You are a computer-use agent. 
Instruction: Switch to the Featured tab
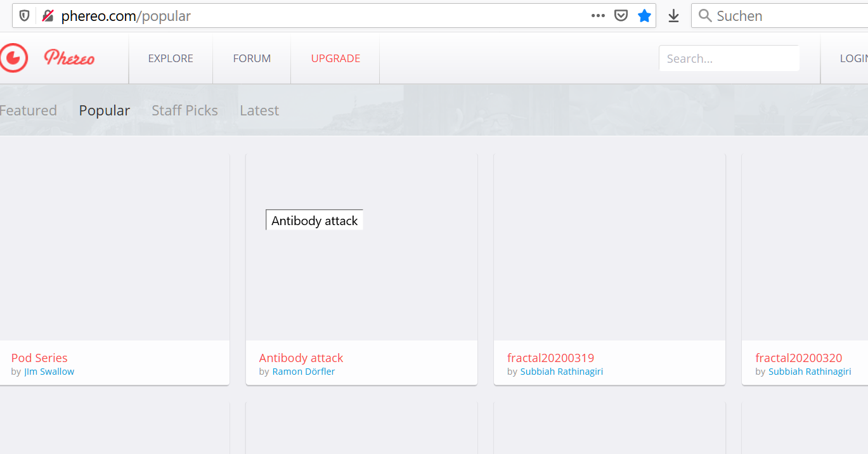(28, 110)
